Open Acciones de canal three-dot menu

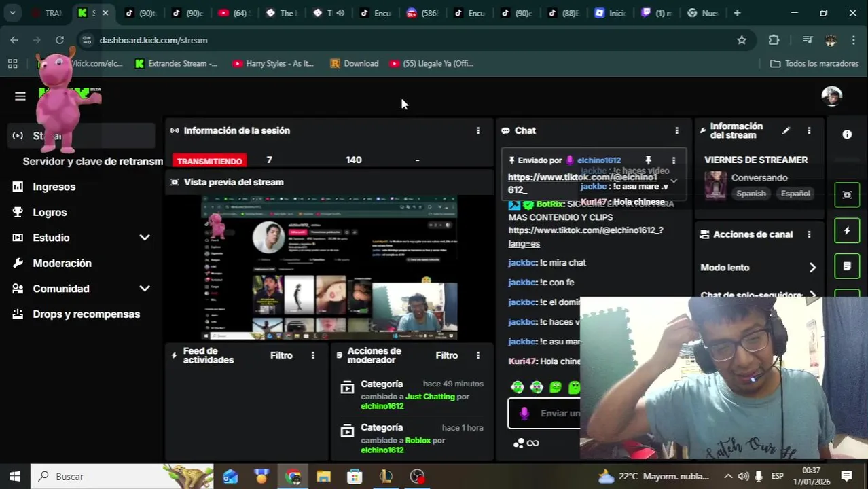coord(809,234)
